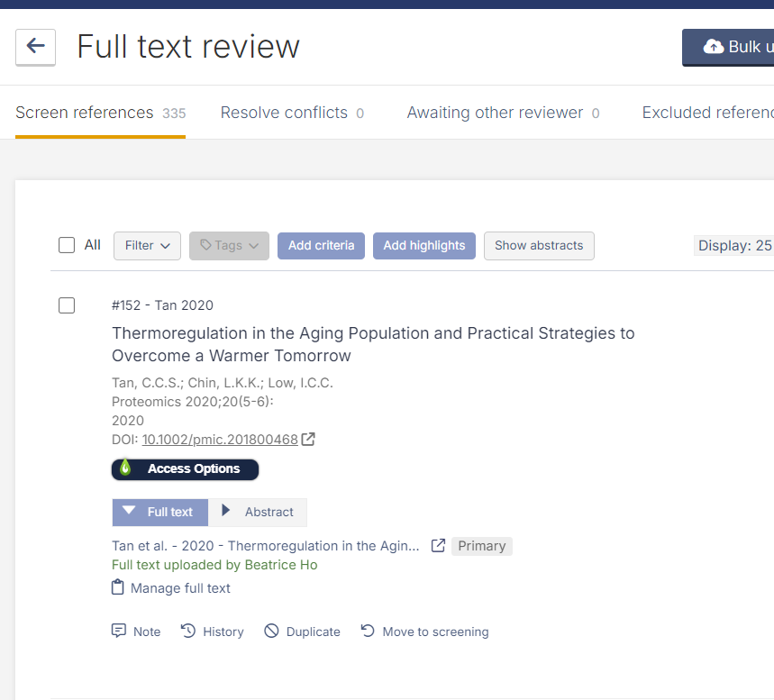Switch to the Resolve conflicts tab

pyautogui.click(x=292, y=113)
